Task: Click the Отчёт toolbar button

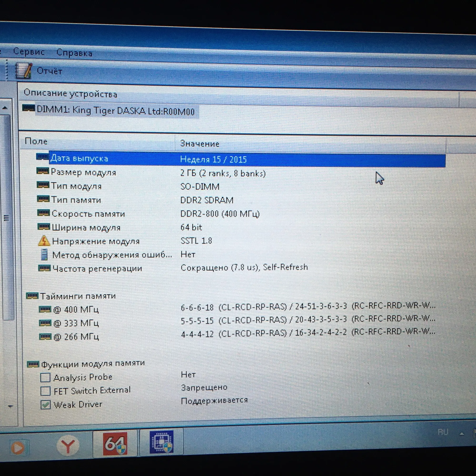Action: tap(49, 71)
